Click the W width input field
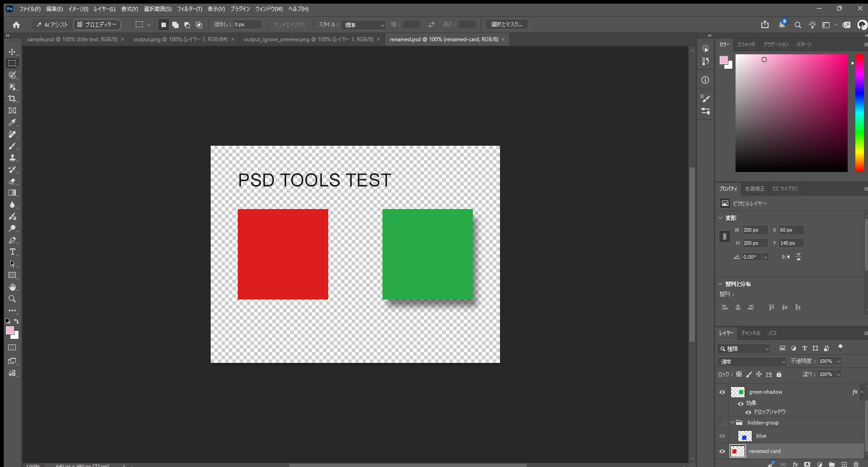This screenshot has height=467, width=868. click(x=755, y=230)
